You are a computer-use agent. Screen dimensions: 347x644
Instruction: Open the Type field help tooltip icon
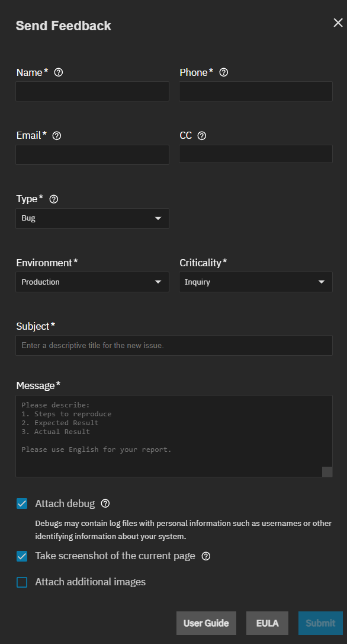[54, 199]
